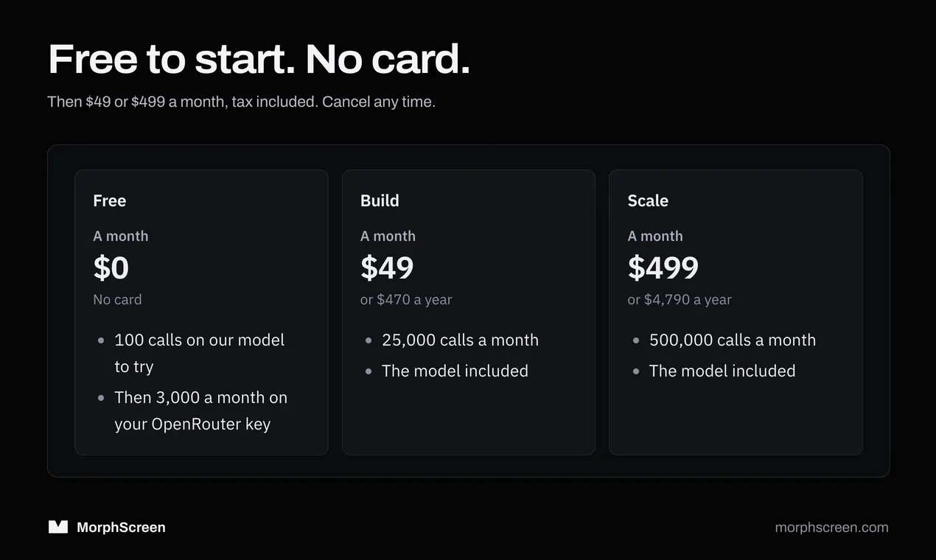This screenshot has width=936, height=560.
Task: Select the Scale plan title
Action: (648, 200)
